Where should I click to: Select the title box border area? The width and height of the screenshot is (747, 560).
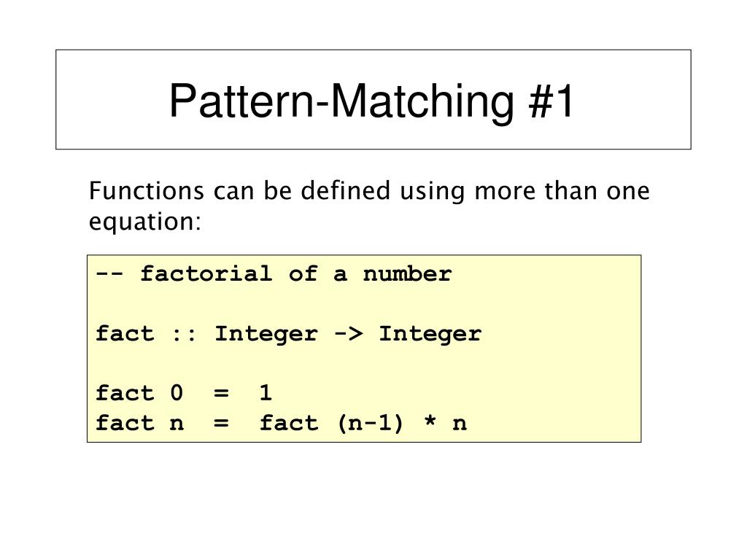coord(373,99)
